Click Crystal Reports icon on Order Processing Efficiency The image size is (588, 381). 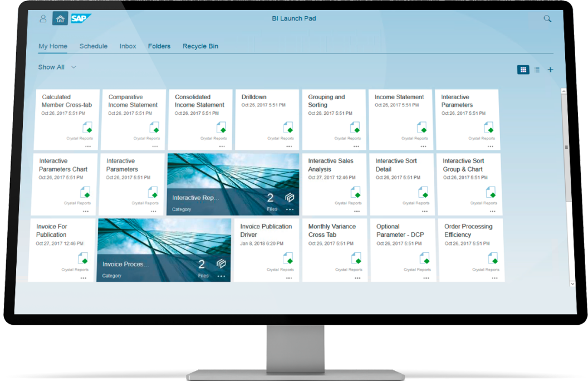pyautogui.click(x=493, y=258)
